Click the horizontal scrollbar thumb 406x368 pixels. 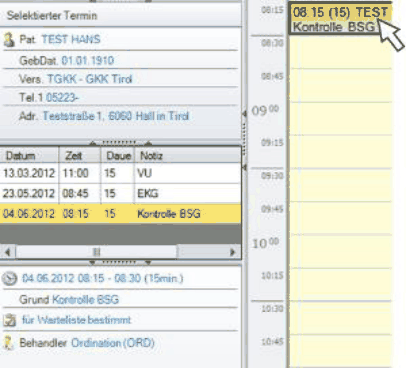tap(97, 252)
